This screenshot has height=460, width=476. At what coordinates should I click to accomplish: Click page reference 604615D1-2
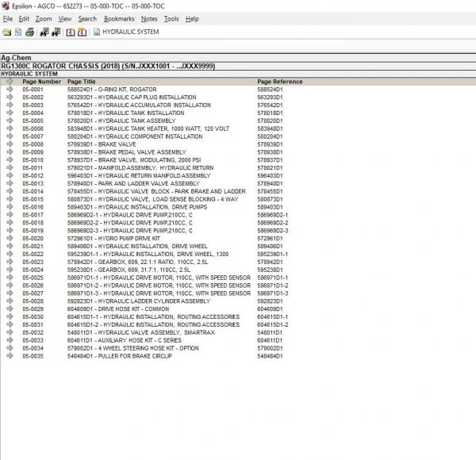[273, 324]
